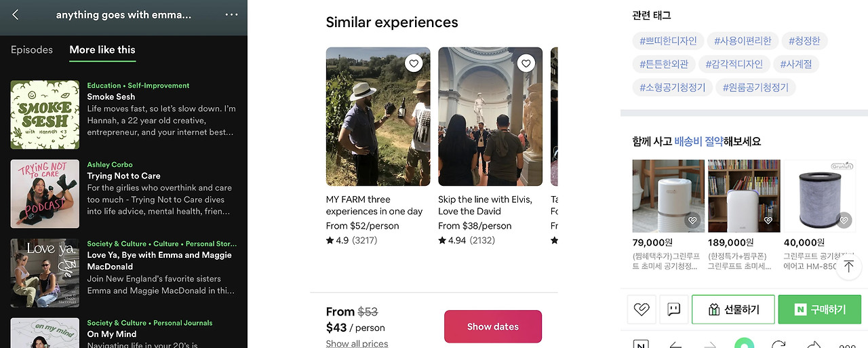Screen dimensions: 868x348
Task: Wishlist the 79,000원 air purifier
Action: (x=692, y=220)
